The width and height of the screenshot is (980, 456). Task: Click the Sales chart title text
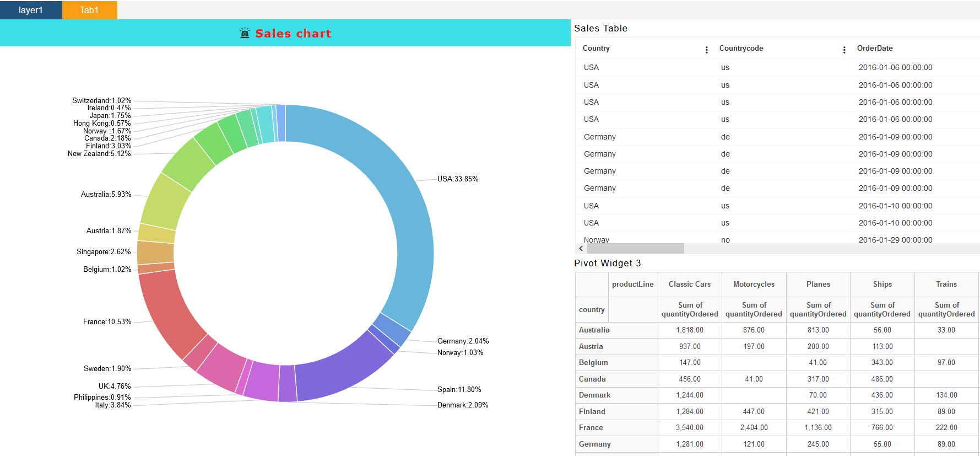tap(293, 33)
